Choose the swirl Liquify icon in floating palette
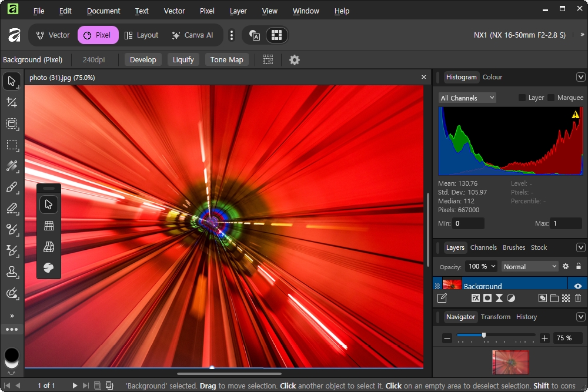This screenshot has width=588, height=392. coord(49,267)
